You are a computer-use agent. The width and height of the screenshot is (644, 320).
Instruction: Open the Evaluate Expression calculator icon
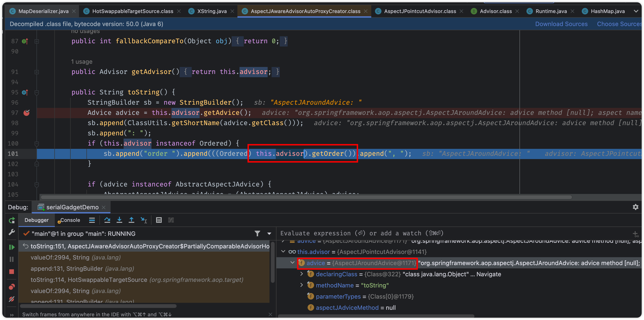pyautogui.click(x=159, y=220)
